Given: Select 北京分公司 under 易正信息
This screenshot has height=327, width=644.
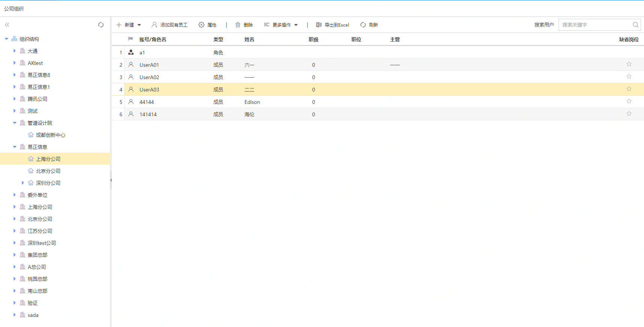Looking at the screenshot, I should tap(48, 171).
